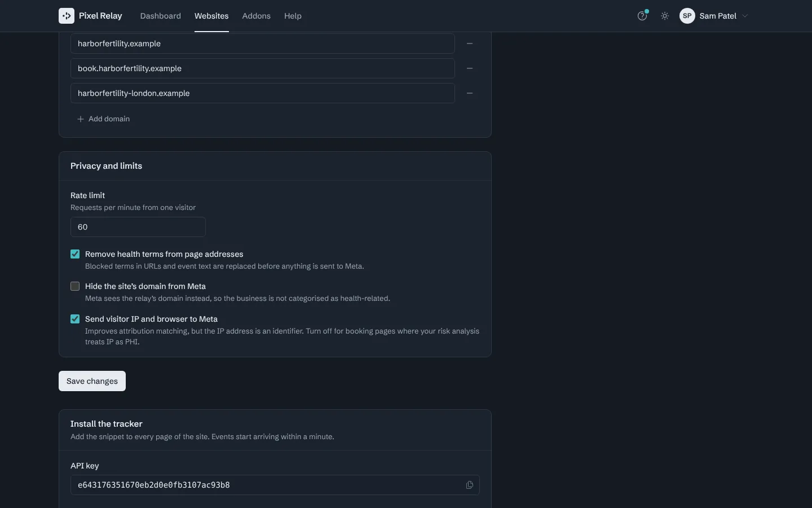Delete harborfertility-london.example via minus icon
This screenshot has width=812, height=508.
(x=470, y=93)
